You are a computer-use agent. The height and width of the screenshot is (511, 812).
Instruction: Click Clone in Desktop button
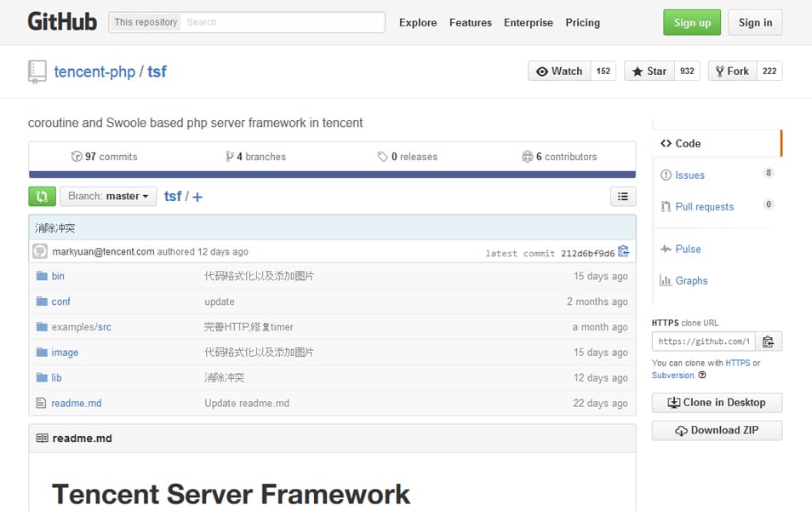(717, 403)
